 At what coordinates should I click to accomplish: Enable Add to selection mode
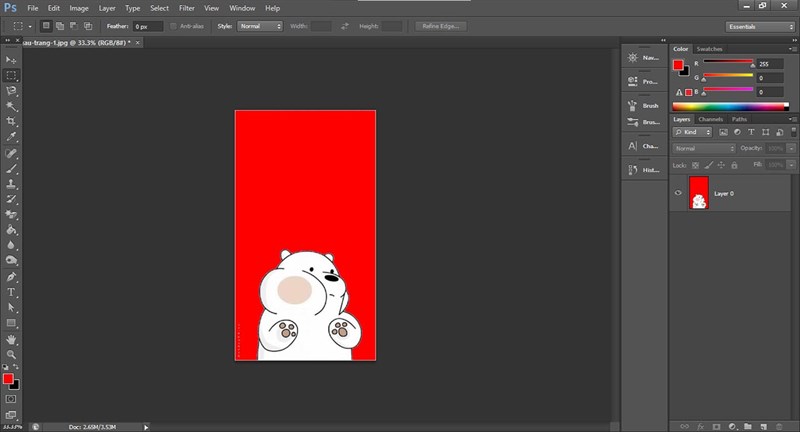60,26
